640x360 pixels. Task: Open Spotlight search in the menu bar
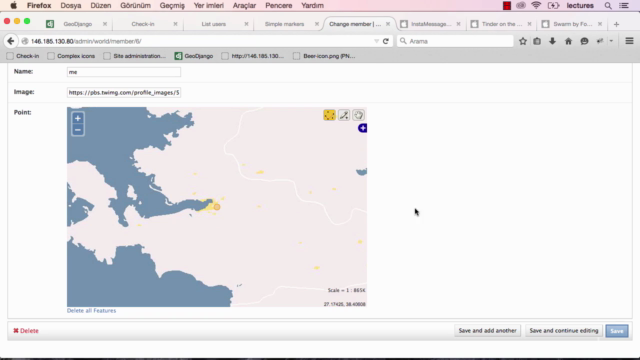coord(608,5)
